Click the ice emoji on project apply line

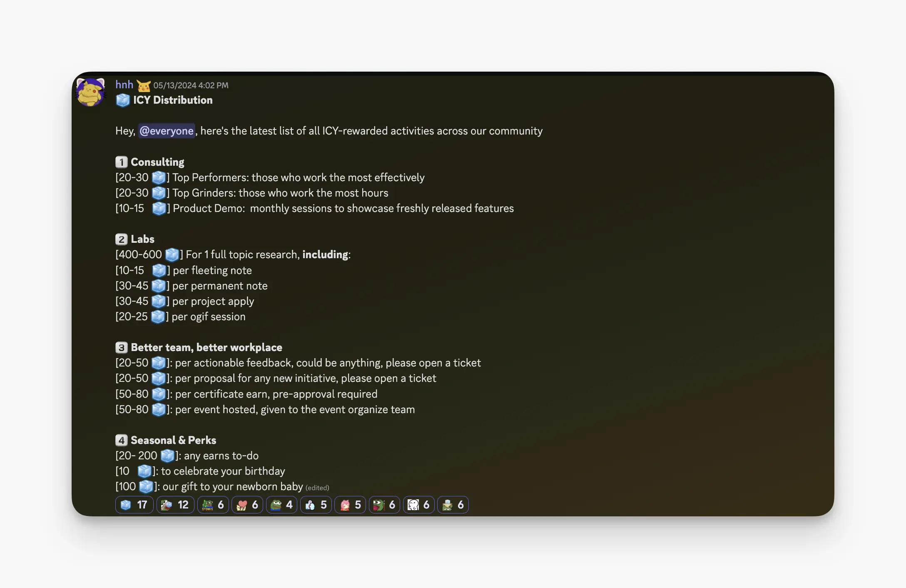coord(158,301)
